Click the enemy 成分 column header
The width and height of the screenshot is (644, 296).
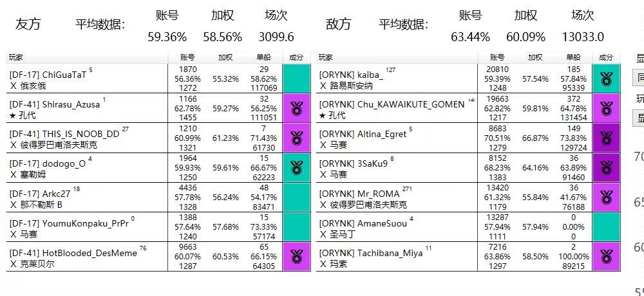[606, 57]
